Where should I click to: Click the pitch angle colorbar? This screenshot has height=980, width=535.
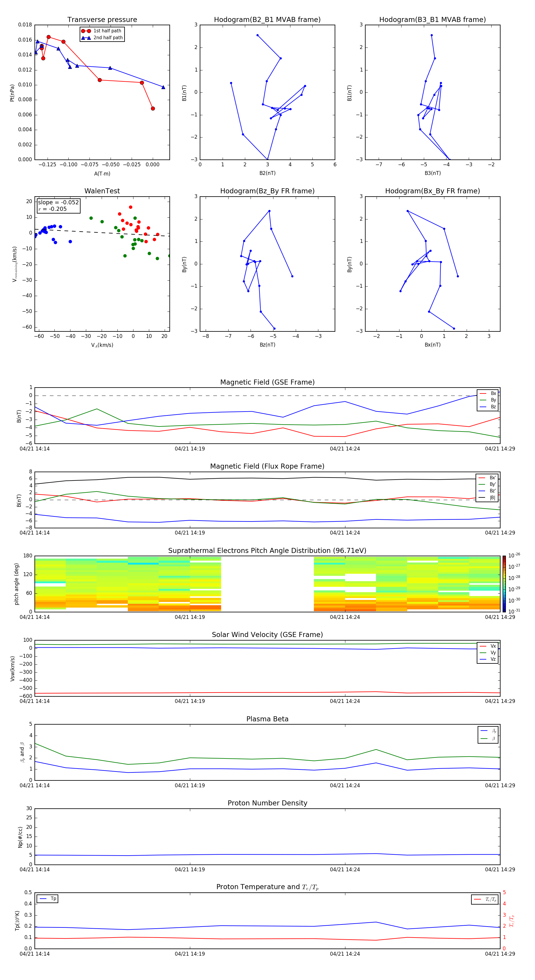point(504,584)
